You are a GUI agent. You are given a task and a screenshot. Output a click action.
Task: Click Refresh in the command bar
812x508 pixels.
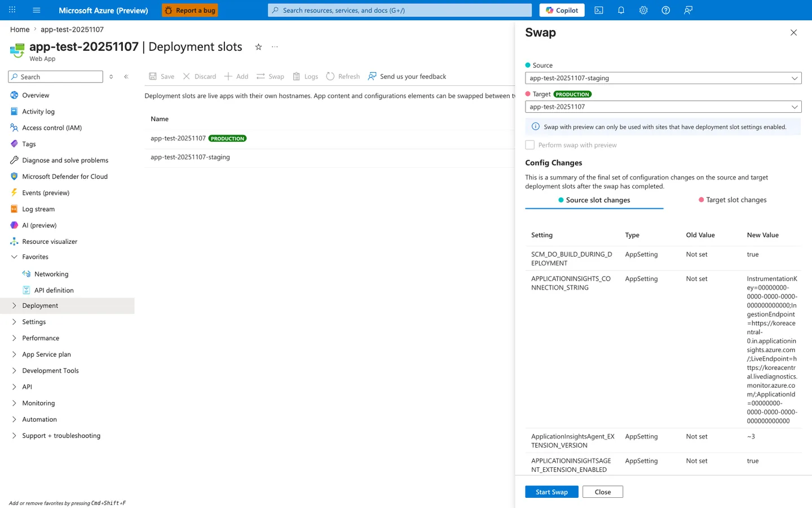click(x=343, y=76)
